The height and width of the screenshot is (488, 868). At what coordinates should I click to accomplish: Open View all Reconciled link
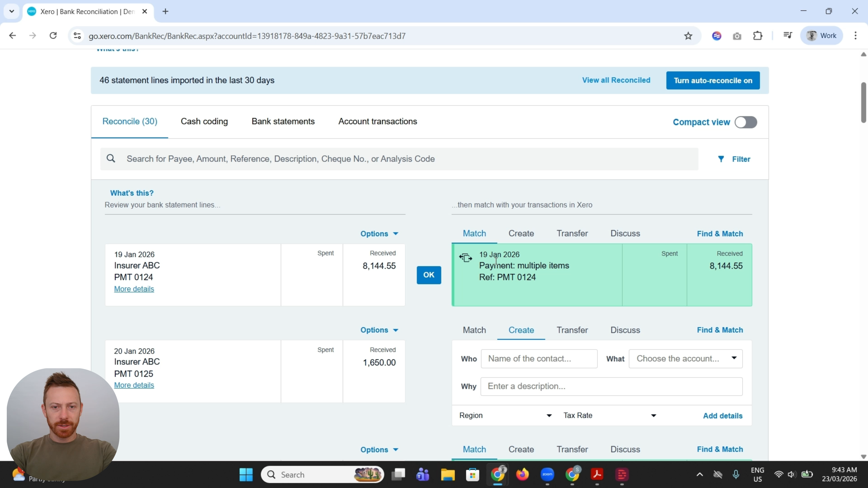pos(616,80)
